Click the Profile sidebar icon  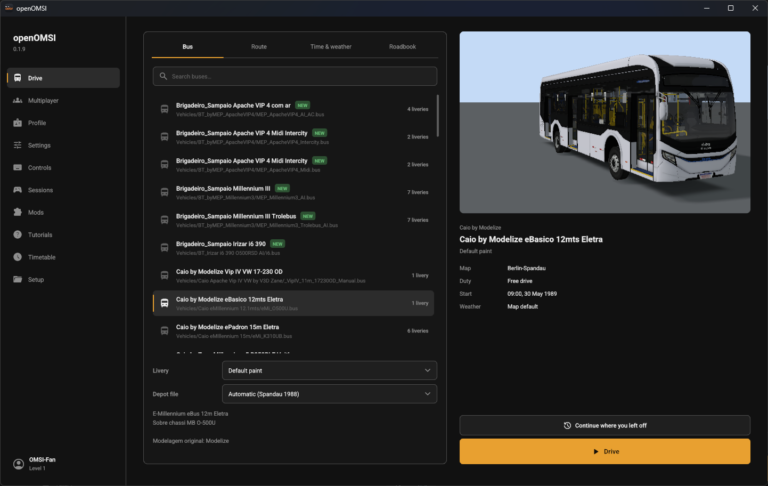point(18,123)
